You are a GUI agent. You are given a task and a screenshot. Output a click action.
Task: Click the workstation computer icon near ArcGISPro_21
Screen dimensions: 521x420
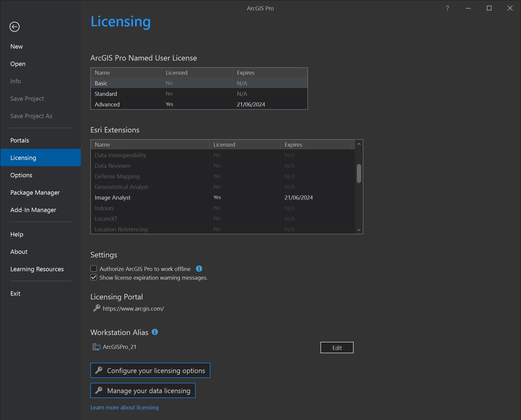(96, 347)
